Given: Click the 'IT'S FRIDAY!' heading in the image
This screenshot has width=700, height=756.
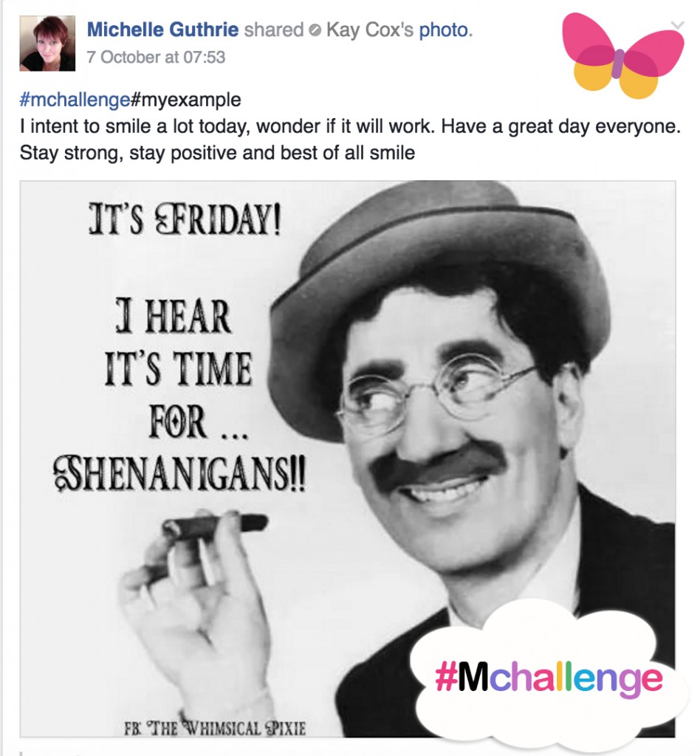Looking at the screenshot, I should tap(185, 220).
